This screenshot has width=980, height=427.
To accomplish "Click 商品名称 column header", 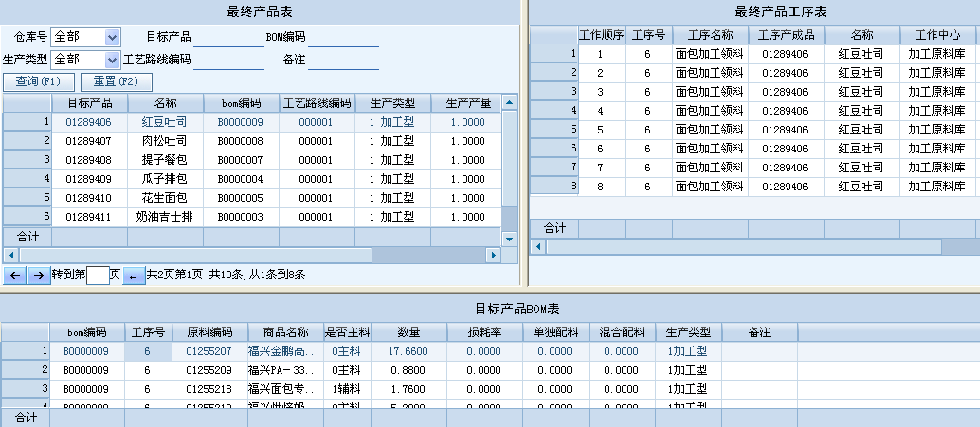I will (285, 332).
